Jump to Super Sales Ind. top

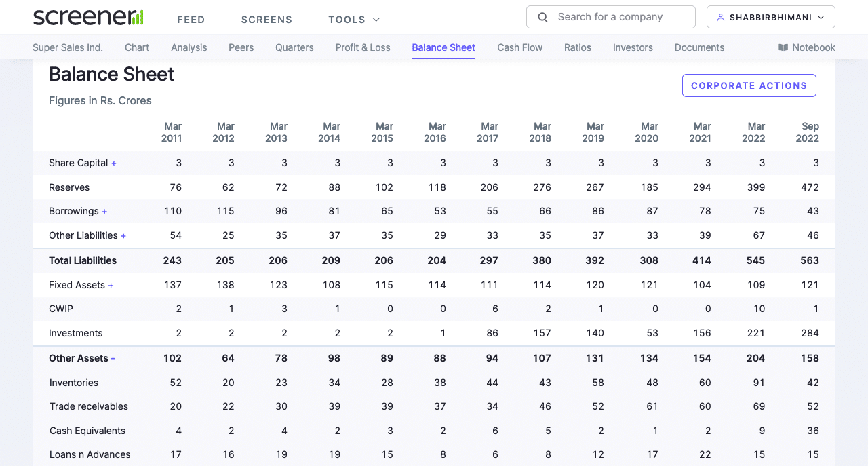tap(68, 47)
